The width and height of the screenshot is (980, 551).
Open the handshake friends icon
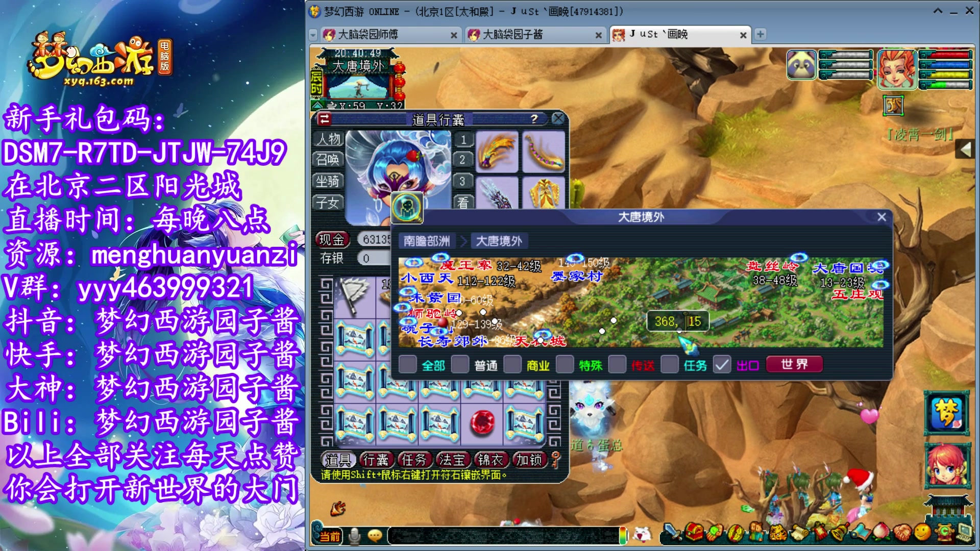tap(902, 533)
